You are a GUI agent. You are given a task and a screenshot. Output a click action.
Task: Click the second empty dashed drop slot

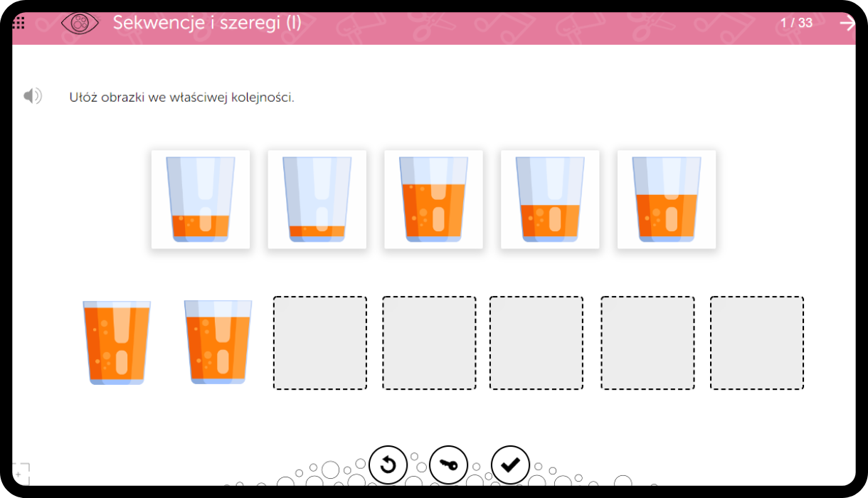click(429, 343)
